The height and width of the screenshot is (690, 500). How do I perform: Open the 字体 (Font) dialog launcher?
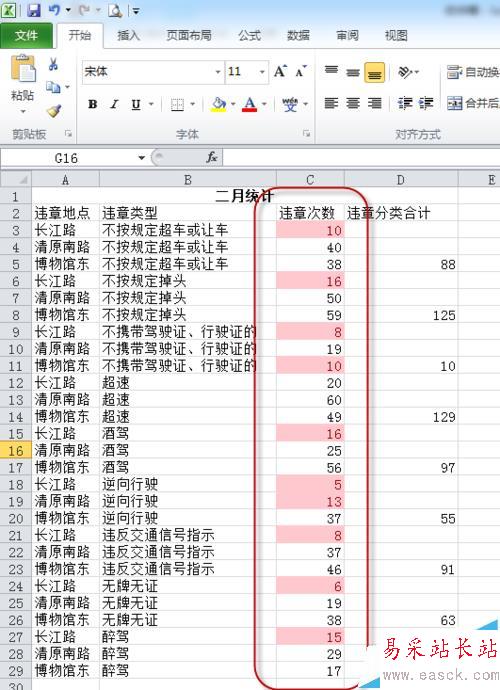306,133
